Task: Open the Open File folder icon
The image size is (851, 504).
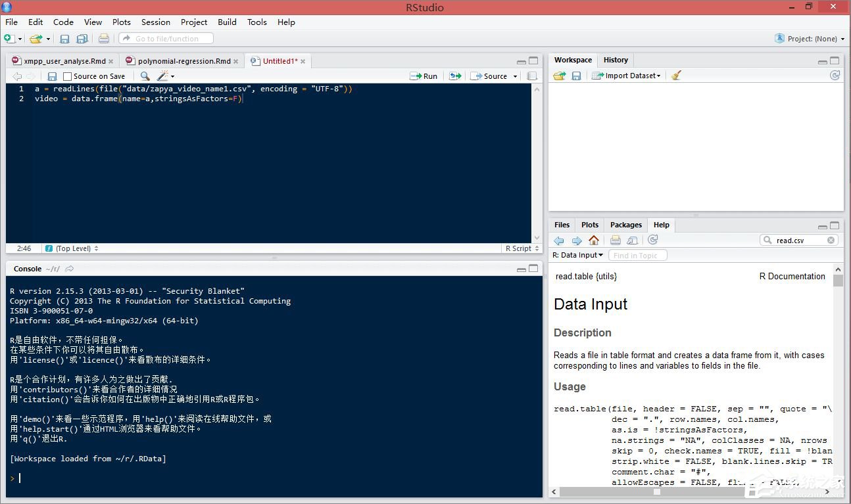Action: pyautogui.click(x=36, y=39)
